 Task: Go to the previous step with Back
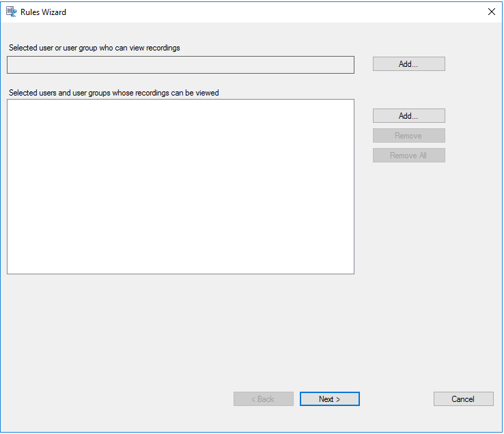pyautogui.click(x=263, y=399)
